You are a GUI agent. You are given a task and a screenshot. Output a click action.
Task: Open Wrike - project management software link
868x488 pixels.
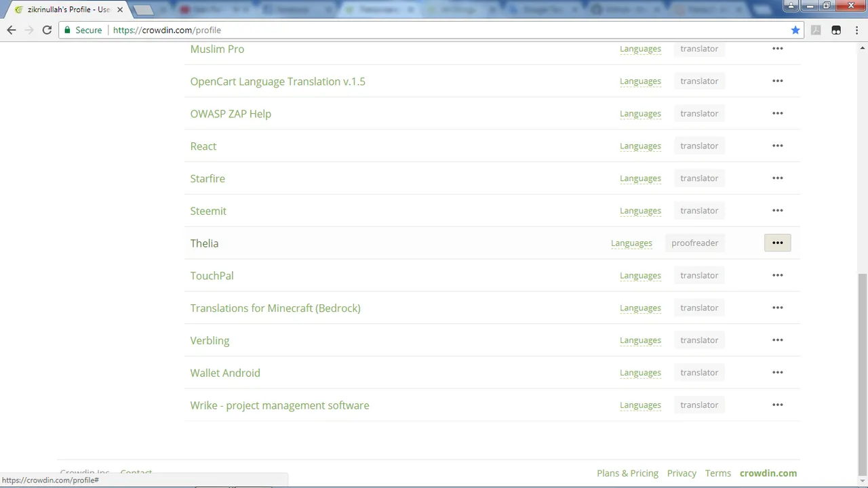[x=279, y=405]
